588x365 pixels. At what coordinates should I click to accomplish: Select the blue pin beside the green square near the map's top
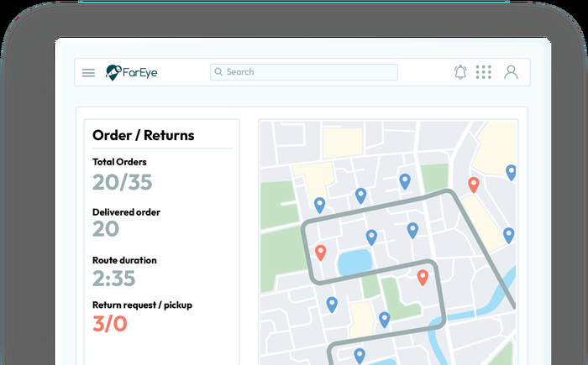(x=405, y=181)
